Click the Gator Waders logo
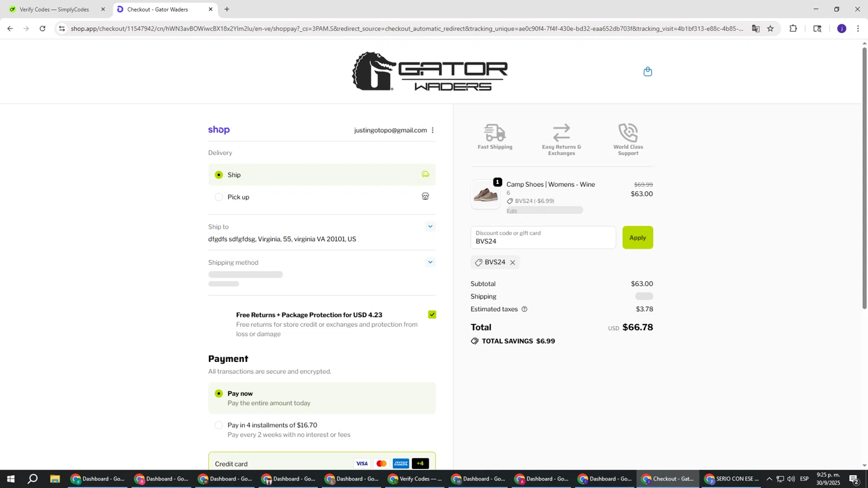The width and height of the screenshot is (868, 488). pos(430,72)
